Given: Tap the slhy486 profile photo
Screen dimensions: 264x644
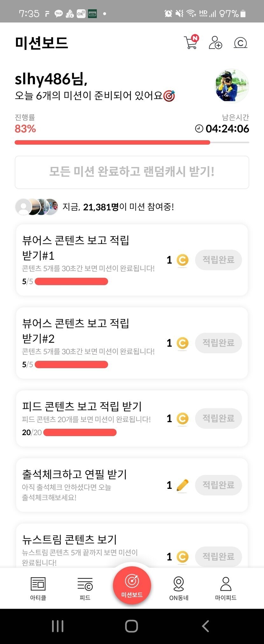Looking at the screenshot, I should click(232, 86).
